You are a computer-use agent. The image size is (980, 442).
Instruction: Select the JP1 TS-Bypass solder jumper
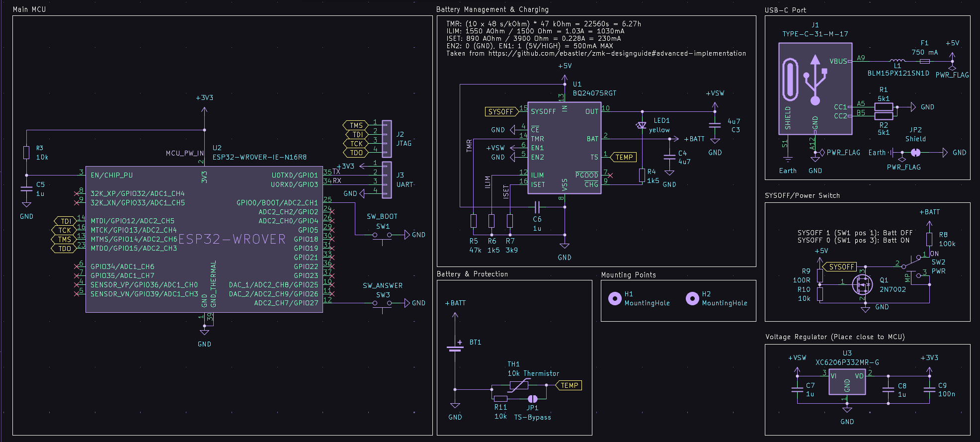point(532,399)
